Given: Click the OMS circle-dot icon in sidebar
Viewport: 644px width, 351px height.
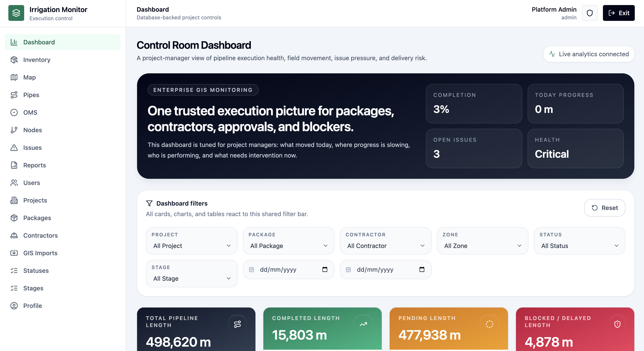Looking at the screenshot, I should click(x=14, y=112).
